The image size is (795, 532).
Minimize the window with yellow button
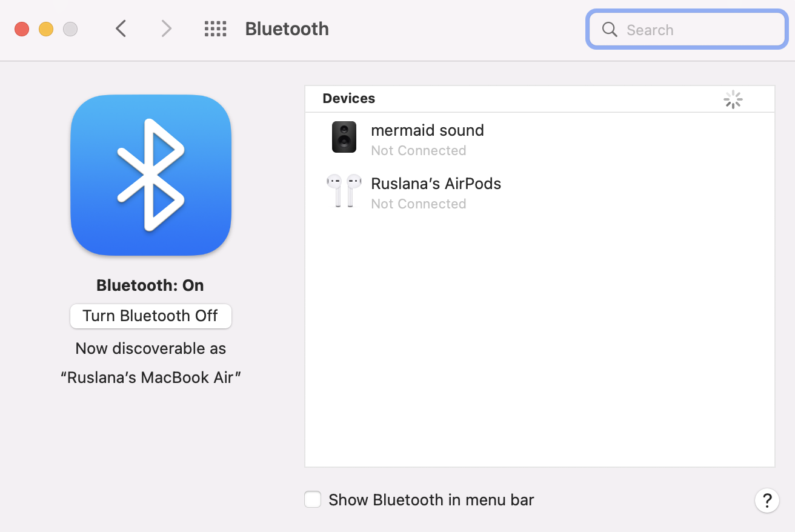[x=46, y=28]
